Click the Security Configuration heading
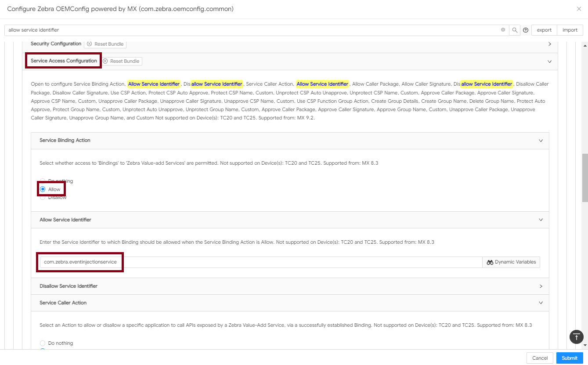The image size is (588, 365). [x=56, y=43]
